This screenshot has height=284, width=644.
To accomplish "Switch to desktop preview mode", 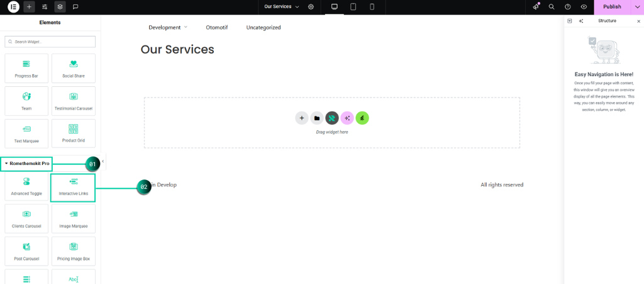I will 335,7.
